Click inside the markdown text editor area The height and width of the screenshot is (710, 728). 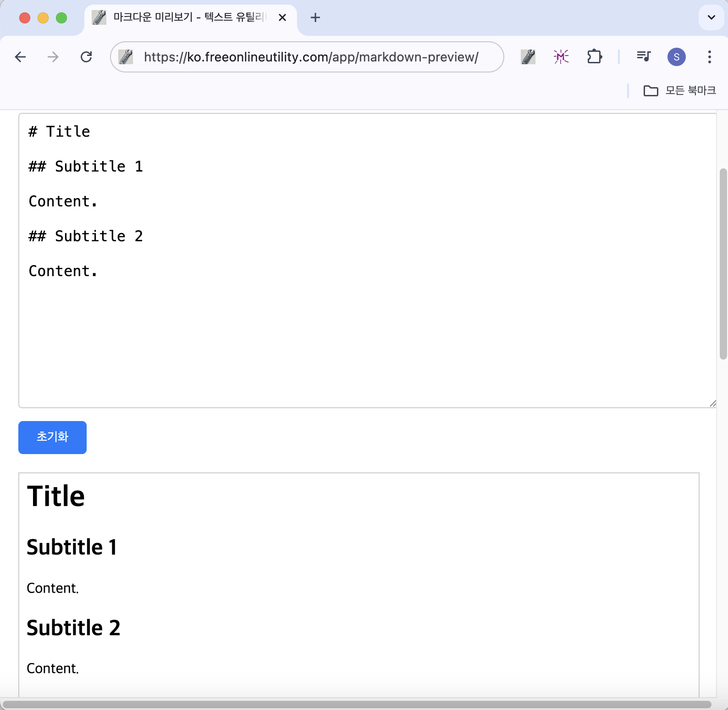(x=367, y=260)
